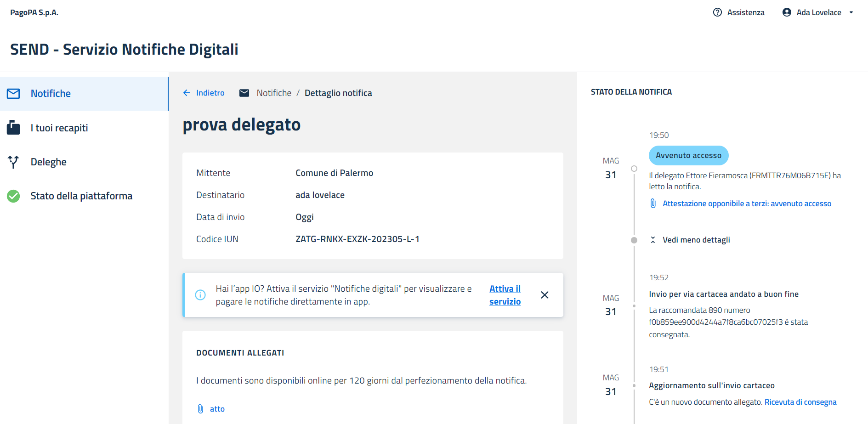Viewport: 868px width, 424px height.
Task: Click the briefcase icon for I tuoi recapiti
Action: pyautogui.click(x=13, y=128)
